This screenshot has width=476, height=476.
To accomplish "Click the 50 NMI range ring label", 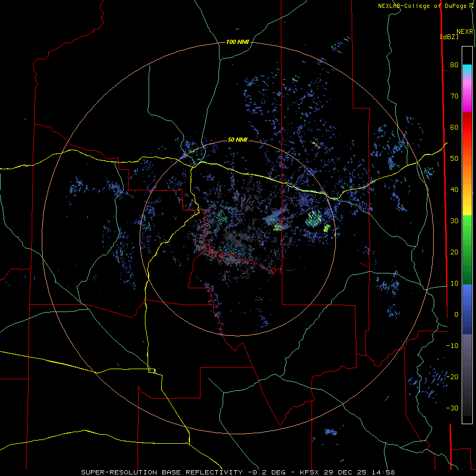I will point(237,140).
